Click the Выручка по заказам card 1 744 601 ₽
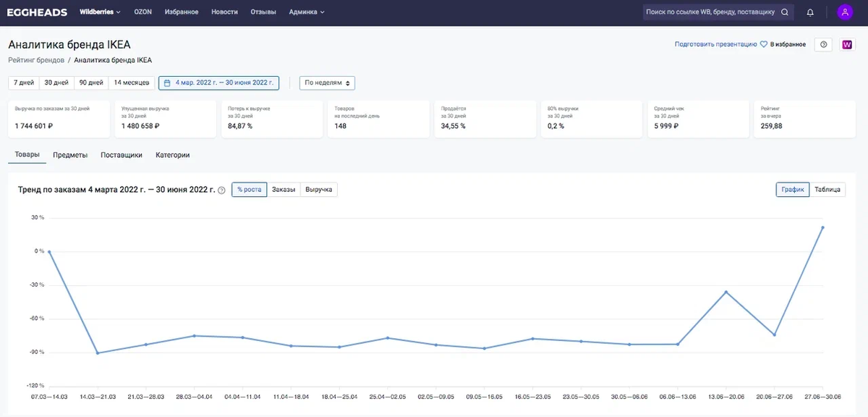868x417 pixels. [59, 119]
